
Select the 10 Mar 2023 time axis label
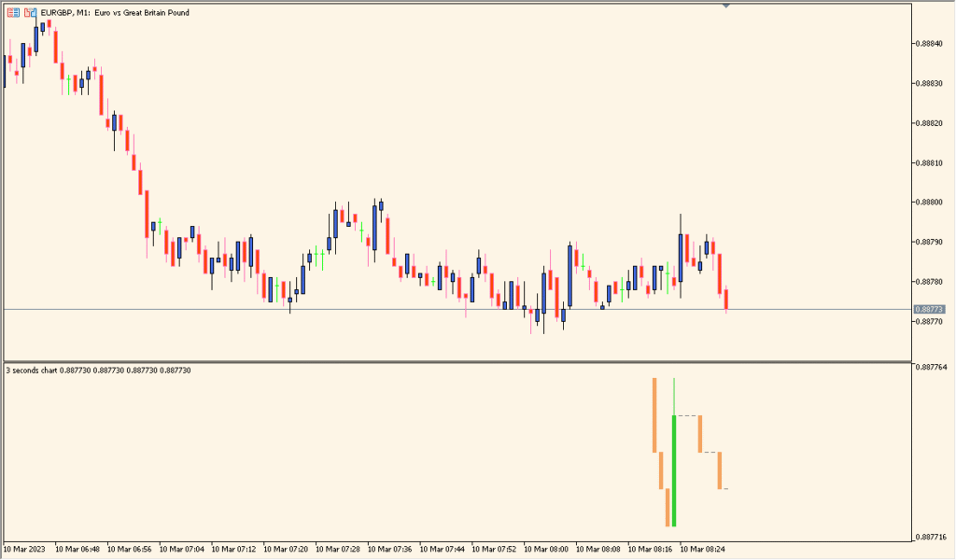(x=23, y=551)
